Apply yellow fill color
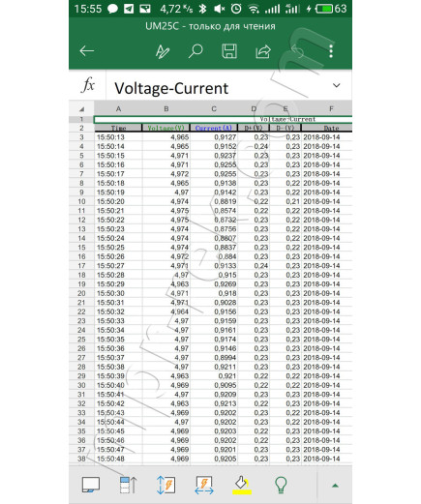Viewport: 421px width, 504px height. pos(242,486)
